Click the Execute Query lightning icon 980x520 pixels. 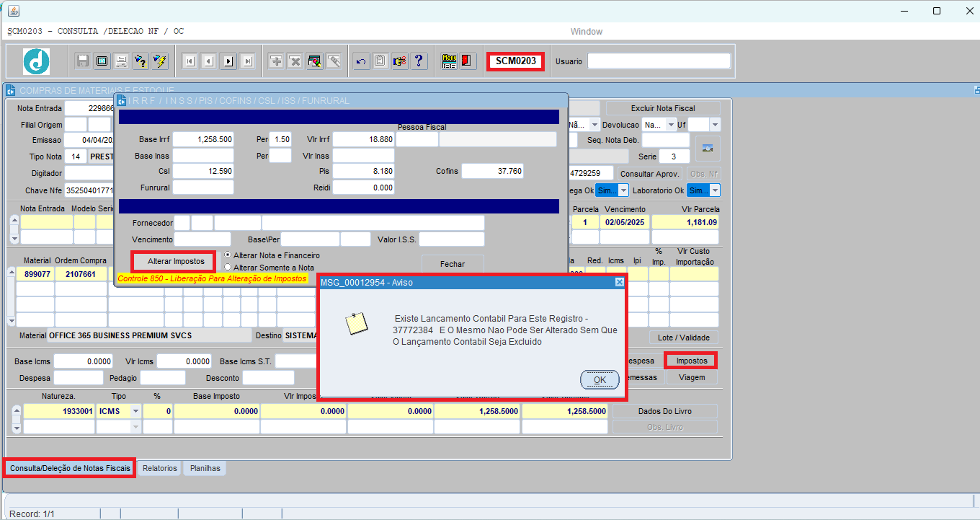pos(160,61)
